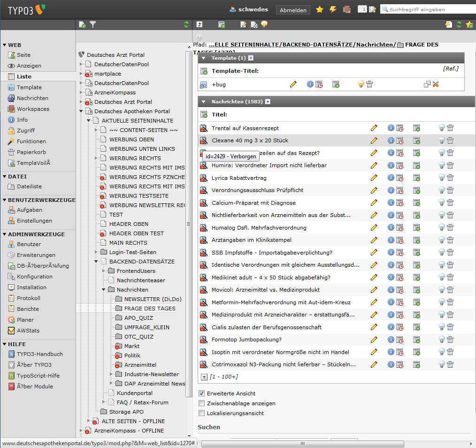Click the star bookmark icon in top bar
Viewport: 476px width, 448px height.
tap(320, 9)
